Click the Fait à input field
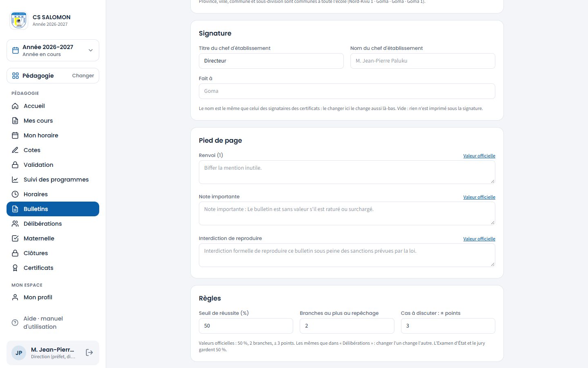This screenshot has height=368, width=588. click(x=347, y=91)
